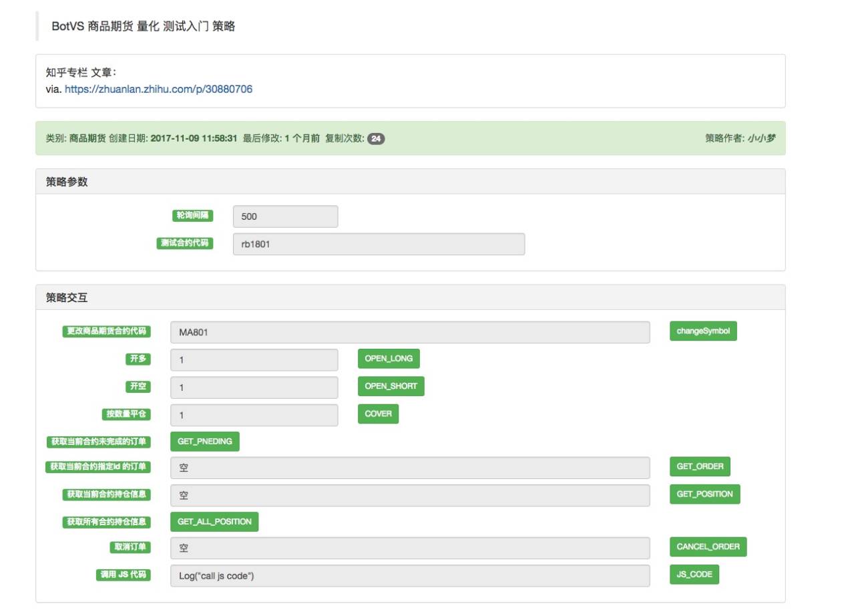Click the GET_POSITION button
This screenshot has height=610, width=868.
(x=704, y=494)
